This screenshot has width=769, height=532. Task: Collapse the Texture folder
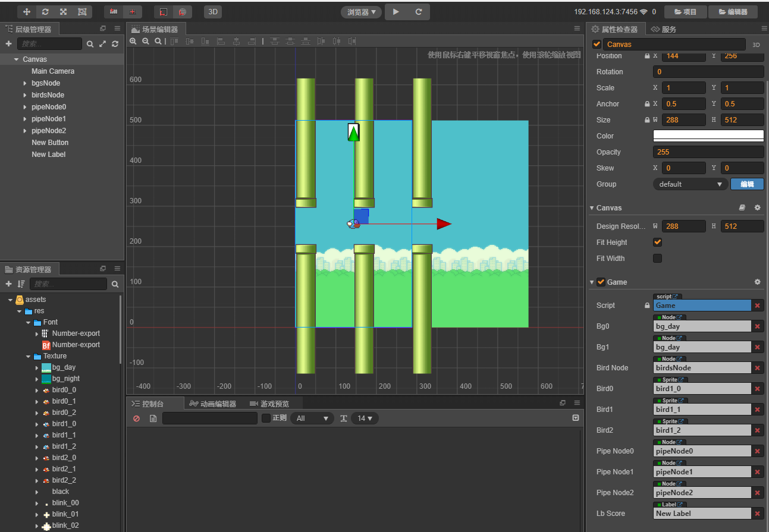pyautogui.click(x=28, y=356)
